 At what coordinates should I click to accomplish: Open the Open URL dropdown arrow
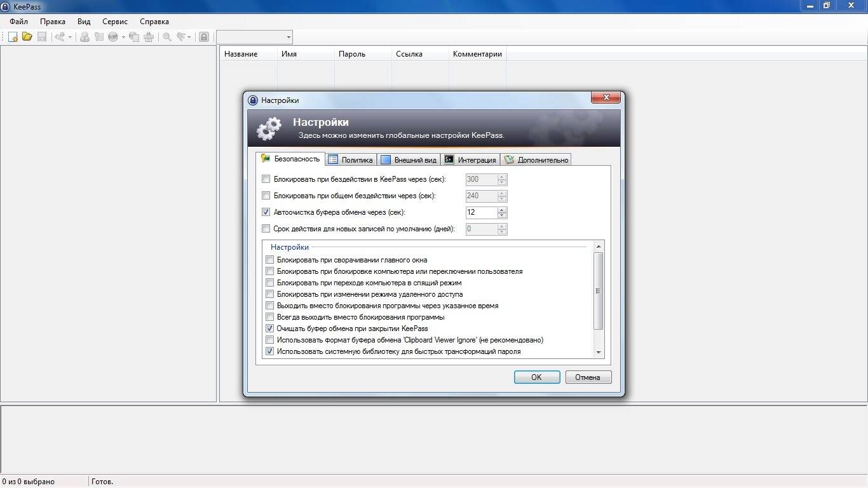pos(123,37)
